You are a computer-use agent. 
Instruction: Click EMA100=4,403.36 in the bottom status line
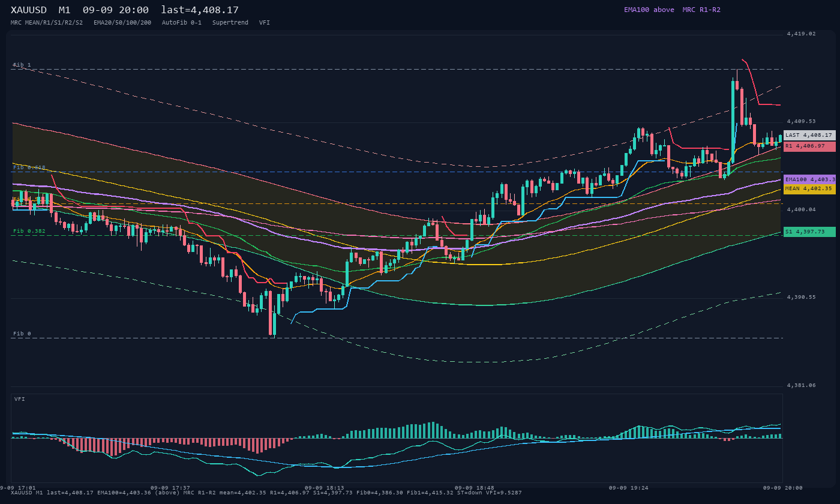124,493
